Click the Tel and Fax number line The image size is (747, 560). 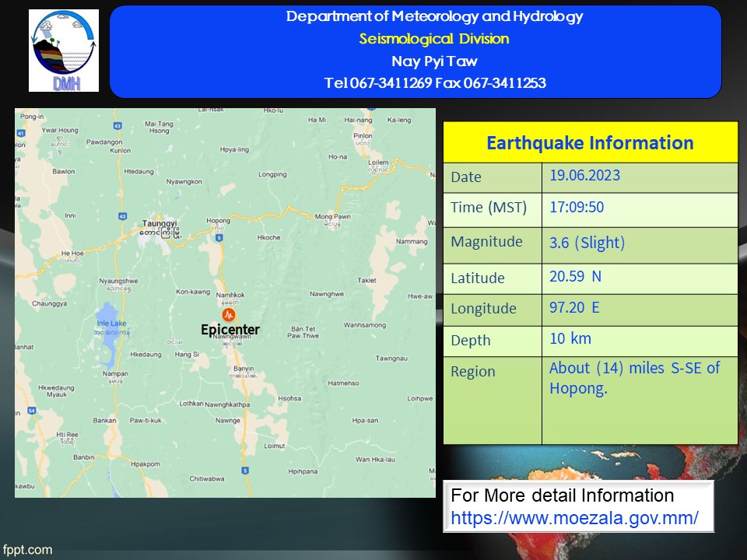[x=435, y=83]
